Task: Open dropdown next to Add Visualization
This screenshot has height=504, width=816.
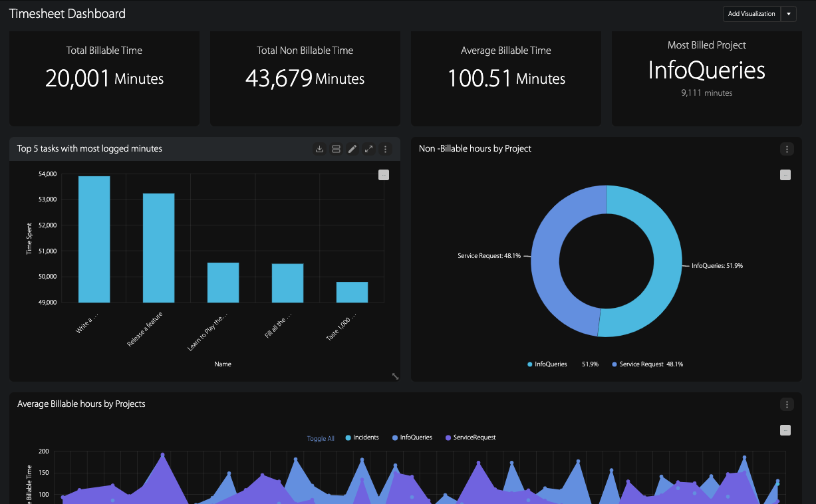Action: pyautogui.click(x=789, y=13)
